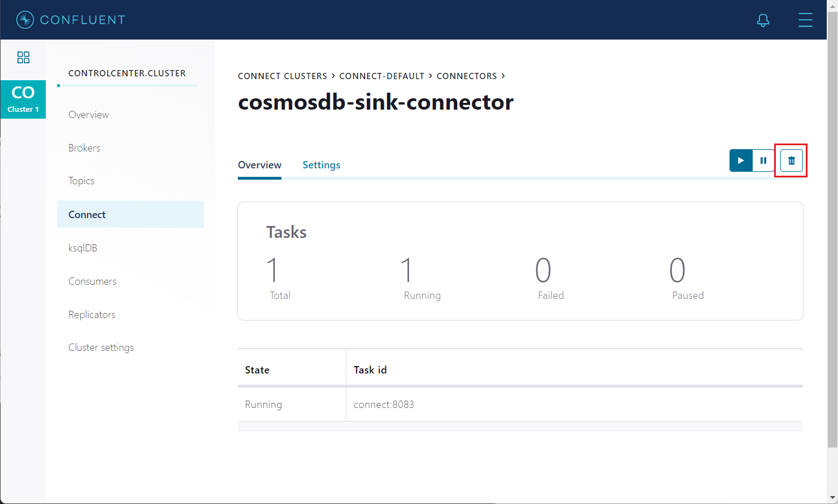838x504 pixels.
Task: Click the cosmosdb-sink-connector title
Action: pyautogui.click(x=376, y=102)
